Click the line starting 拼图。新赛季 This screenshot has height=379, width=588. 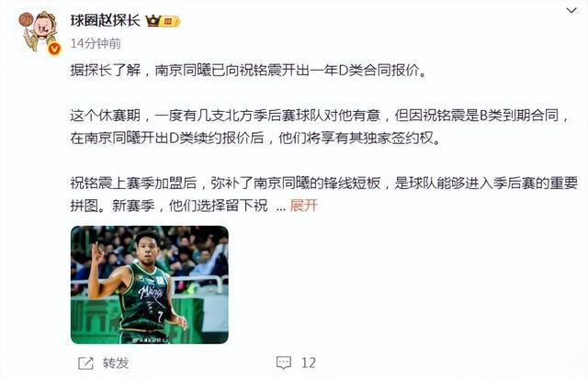169,206
